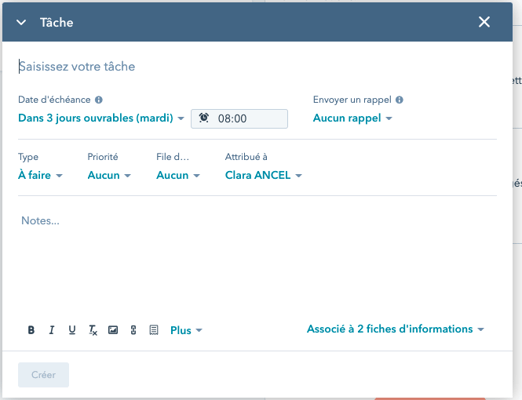Open info tooltip next to Date d'échéance
This screenshot has width=522, height=400.
point(99,100)
